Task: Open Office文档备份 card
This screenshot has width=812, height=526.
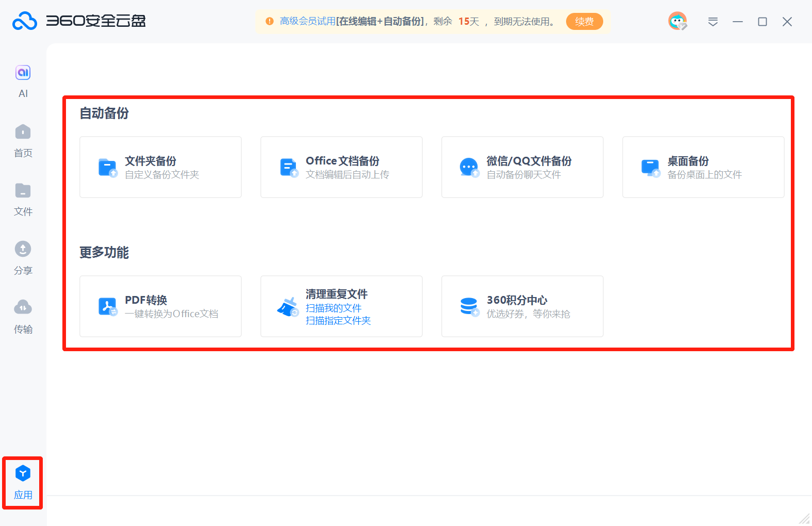Action: (341, 167)
